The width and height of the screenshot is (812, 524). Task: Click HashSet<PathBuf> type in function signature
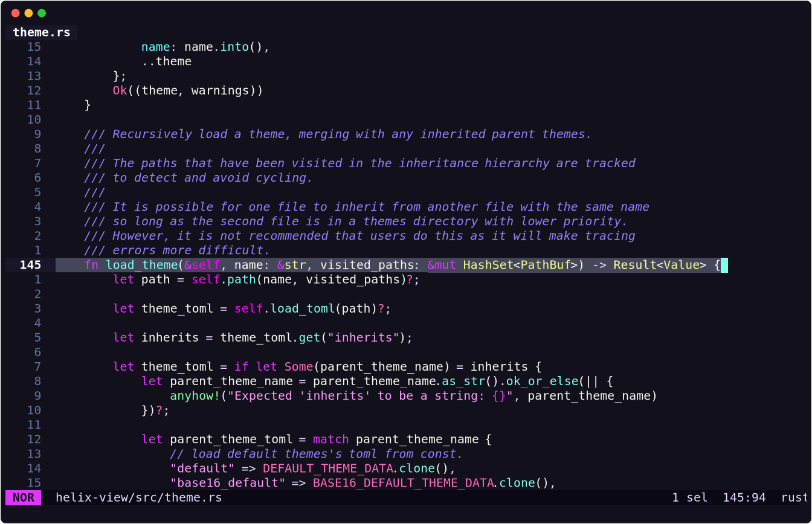[520, 265]
